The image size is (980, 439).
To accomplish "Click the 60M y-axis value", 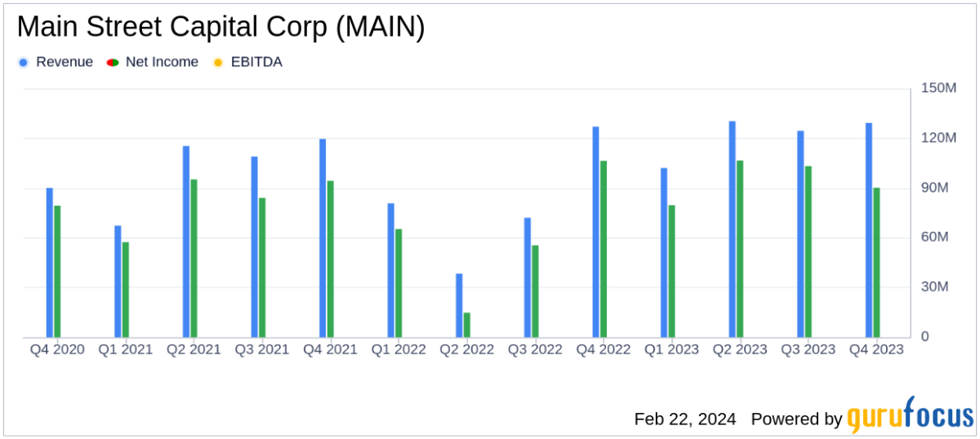I will 934,237.
